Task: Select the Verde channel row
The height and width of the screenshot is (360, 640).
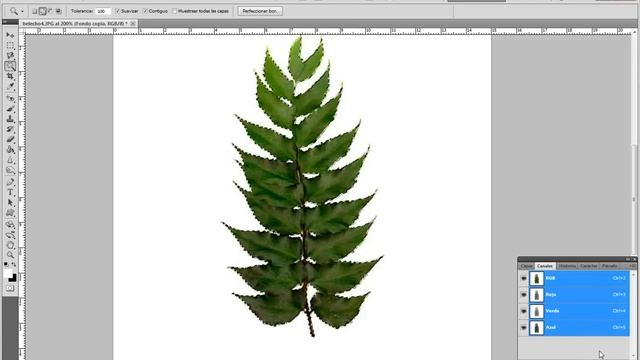Action: [x=579, y=311]
